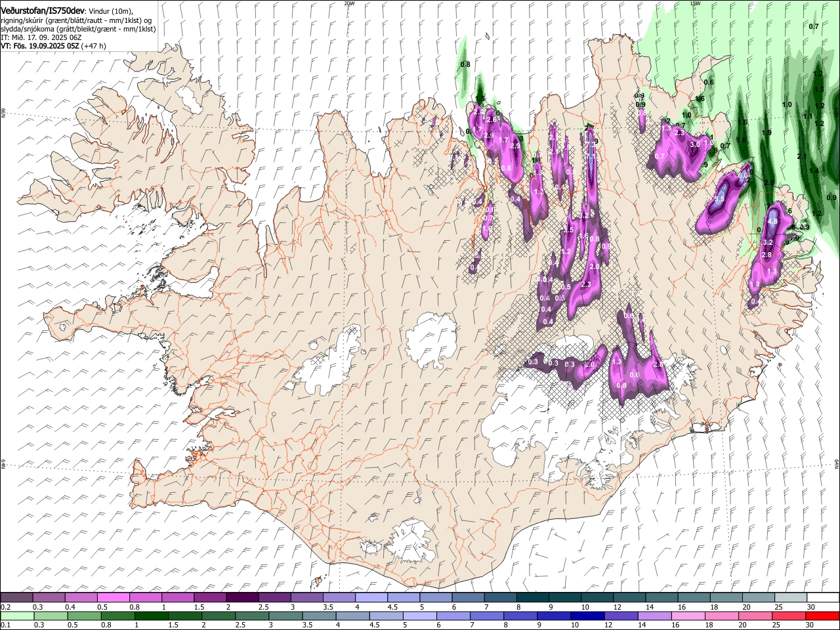Click the 5.5 precipitation value on the map
840x630 pixels.
719,199
